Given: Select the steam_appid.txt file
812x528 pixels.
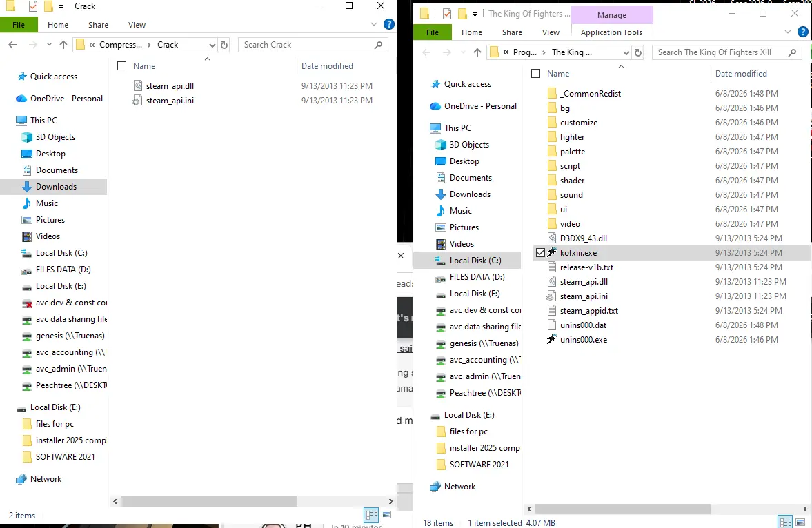Looking at the screenshot, I should pyautogui.click(x=588, y=311).
